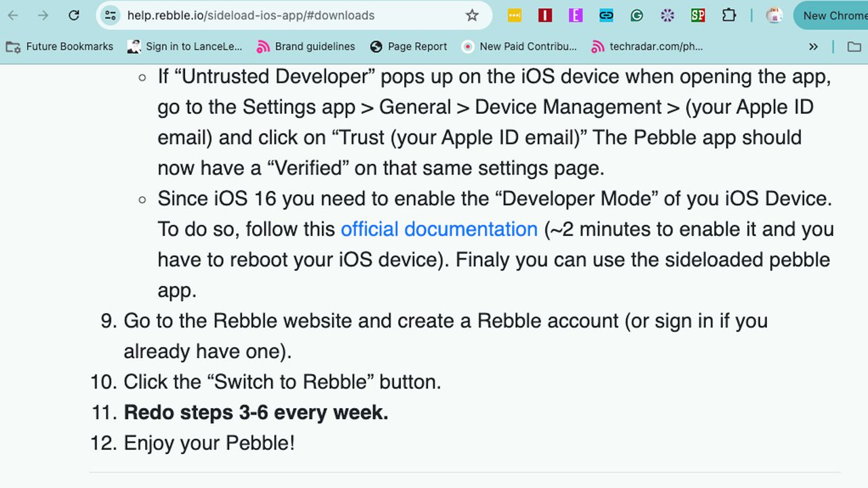
Task: Click the purple 'E' extension icon
Action: (x=576, y=15)
